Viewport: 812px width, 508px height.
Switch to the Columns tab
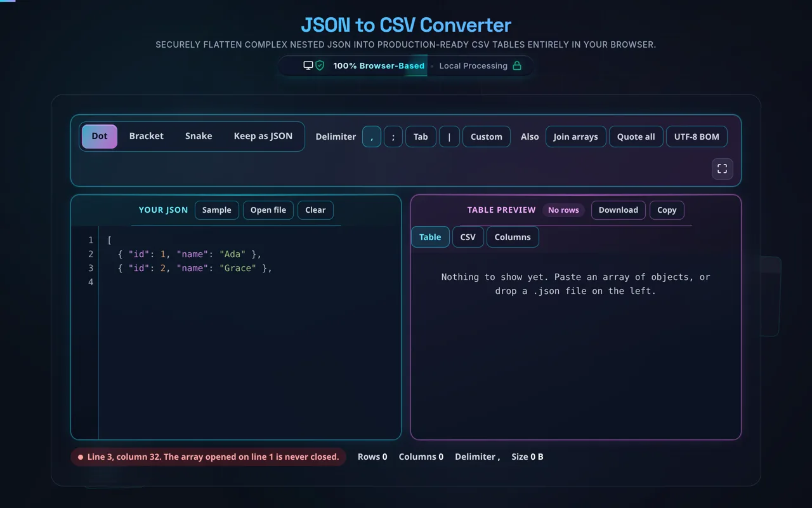click(513, 237)
